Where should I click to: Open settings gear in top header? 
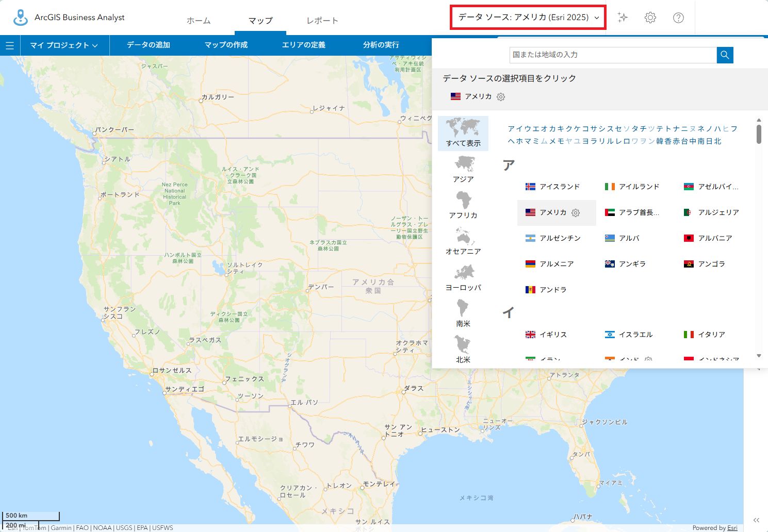pos(650,18)
